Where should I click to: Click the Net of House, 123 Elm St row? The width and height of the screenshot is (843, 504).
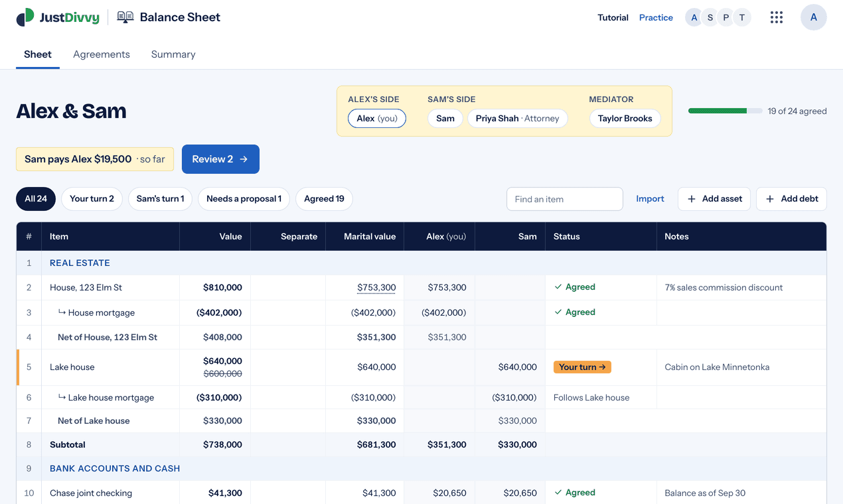tap(421, 337)
